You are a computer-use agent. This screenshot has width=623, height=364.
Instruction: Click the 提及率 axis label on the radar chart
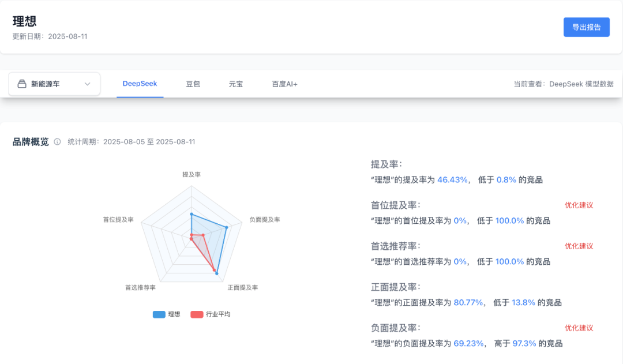pyautogui.click(x=192, y=174)
